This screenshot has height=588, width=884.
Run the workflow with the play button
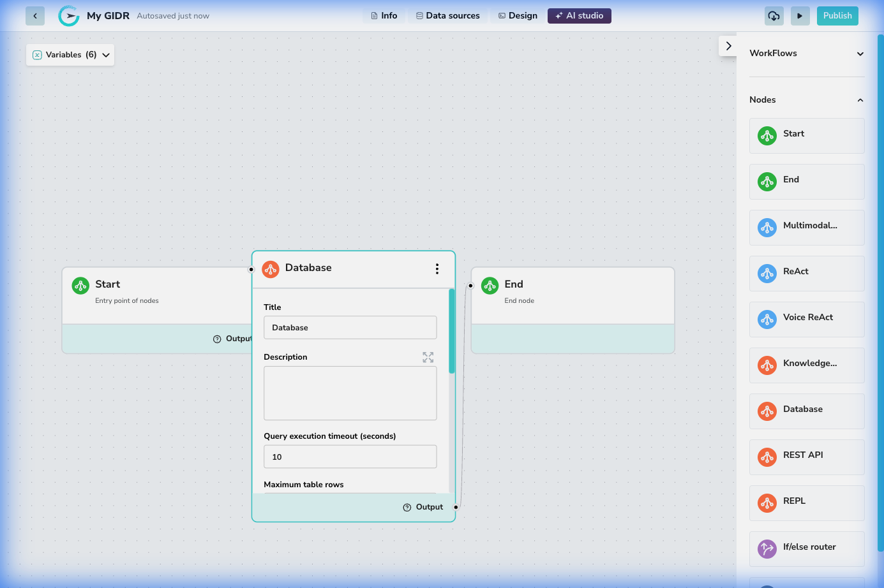click(800, 16)
